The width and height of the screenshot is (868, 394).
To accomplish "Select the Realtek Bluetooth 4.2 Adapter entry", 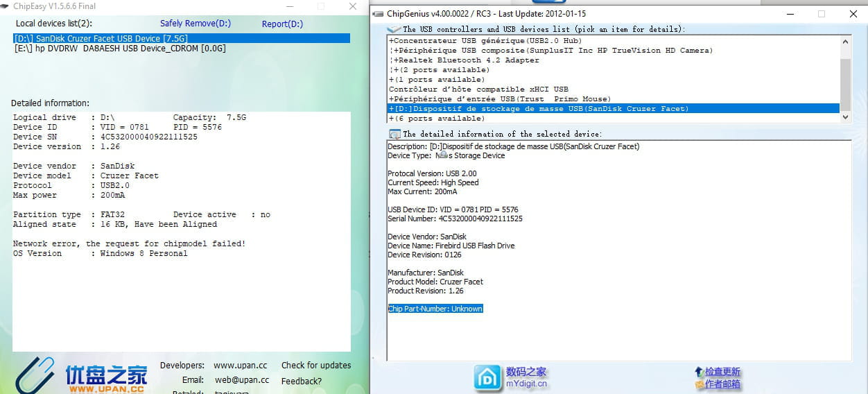I will coord(464,60).
